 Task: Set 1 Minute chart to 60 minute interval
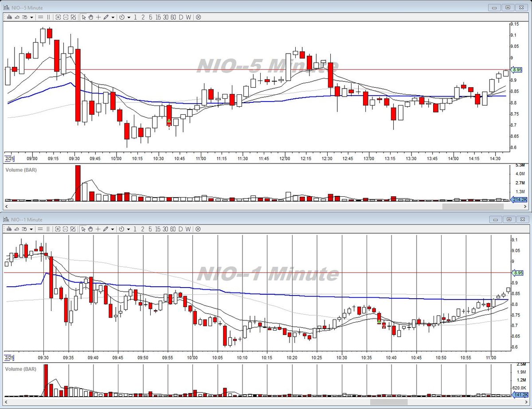[173, 229]
